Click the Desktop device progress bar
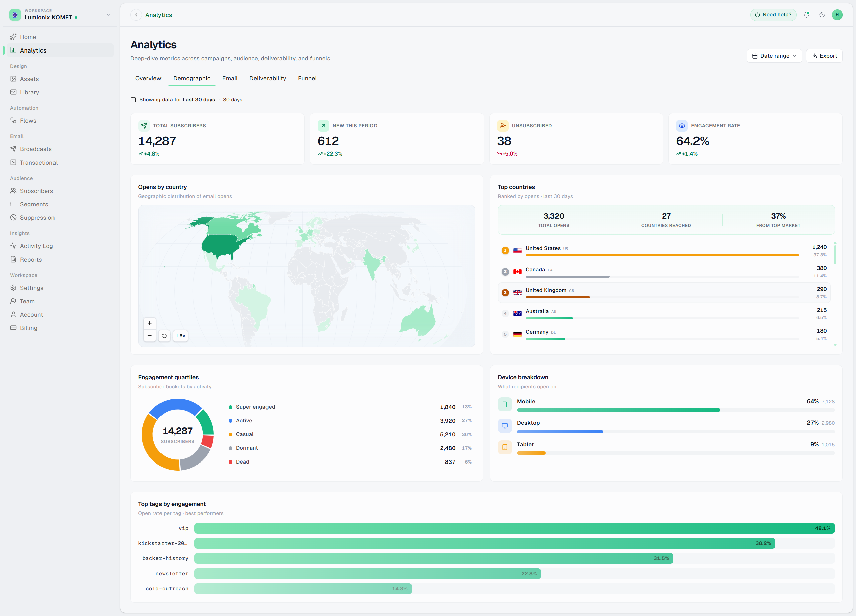Image resolution: width=856 pixels, height=616 pixels. click(675, 431)
